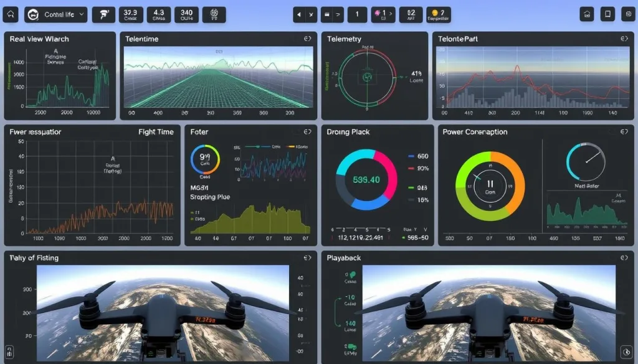Open the Real View Wlarch panel title
The height and width of the screenshot is (364, 638).
click(x=39, y=39)
